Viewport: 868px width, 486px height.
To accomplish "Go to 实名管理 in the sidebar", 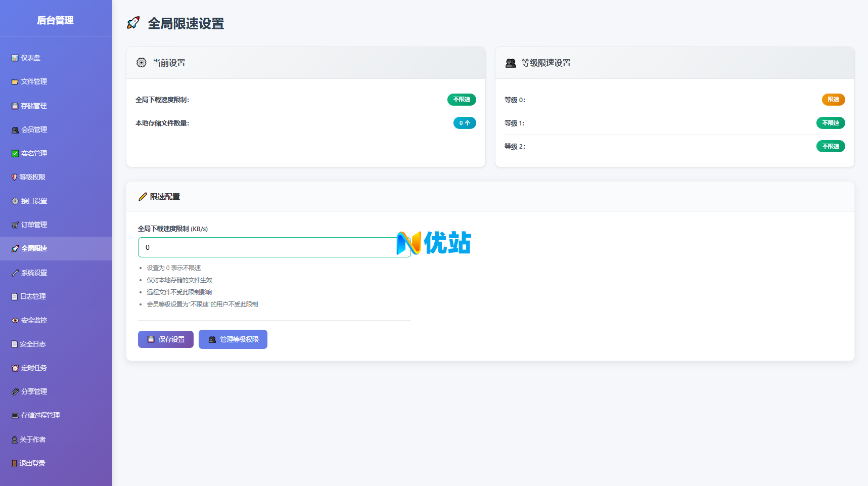I will tap(33, 153).
